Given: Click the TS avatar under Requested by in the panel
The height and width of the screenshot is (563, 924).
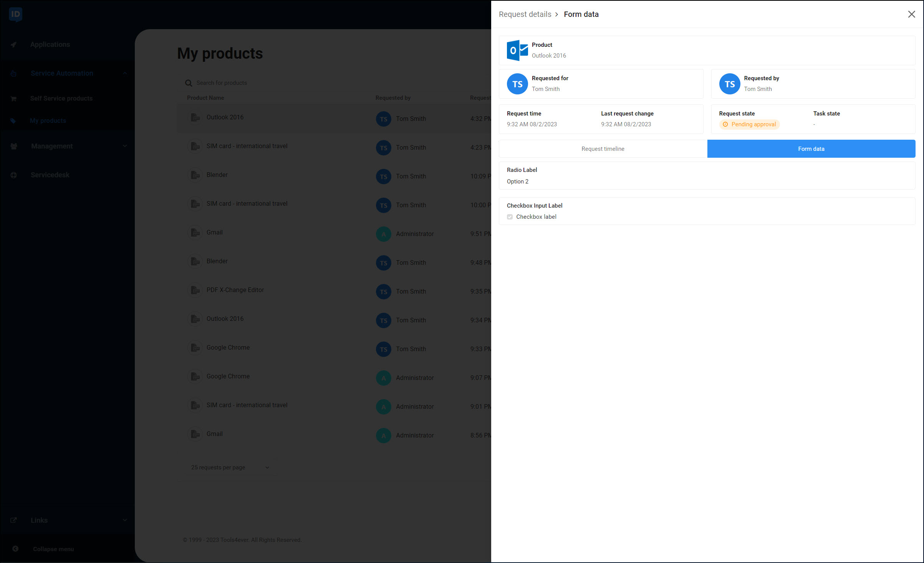Looking at the screenshot, I should tap(730, 84).
